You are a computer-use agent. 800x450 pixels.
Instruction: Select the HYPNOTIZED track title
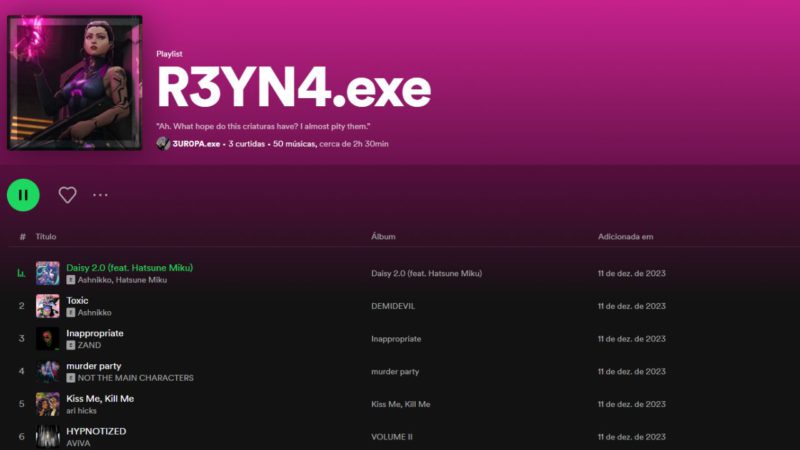point(96,431)
